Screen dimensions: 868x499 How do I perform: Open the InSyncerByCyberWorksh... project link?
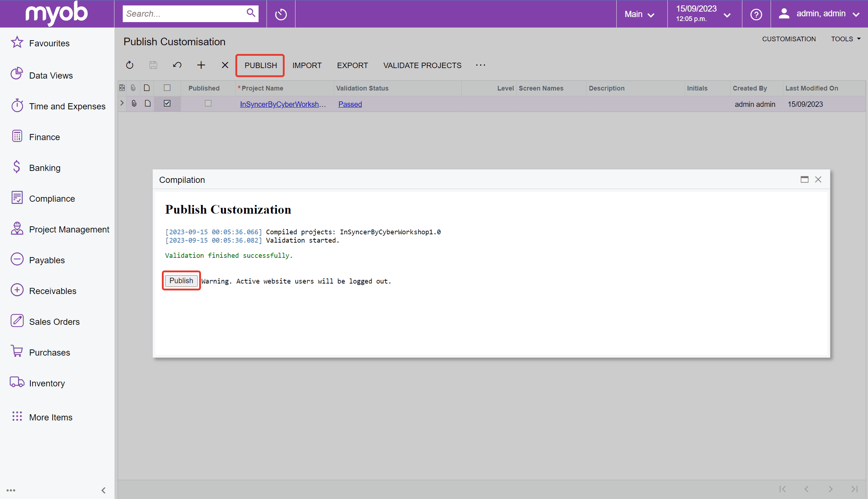(x=283, y=104)
